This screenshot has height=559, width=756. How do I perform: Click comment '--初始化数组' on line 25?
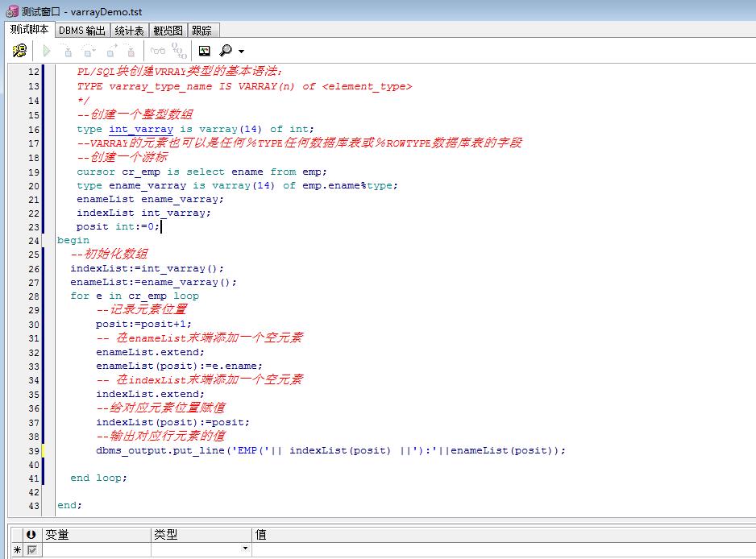[x=109, y=254]
